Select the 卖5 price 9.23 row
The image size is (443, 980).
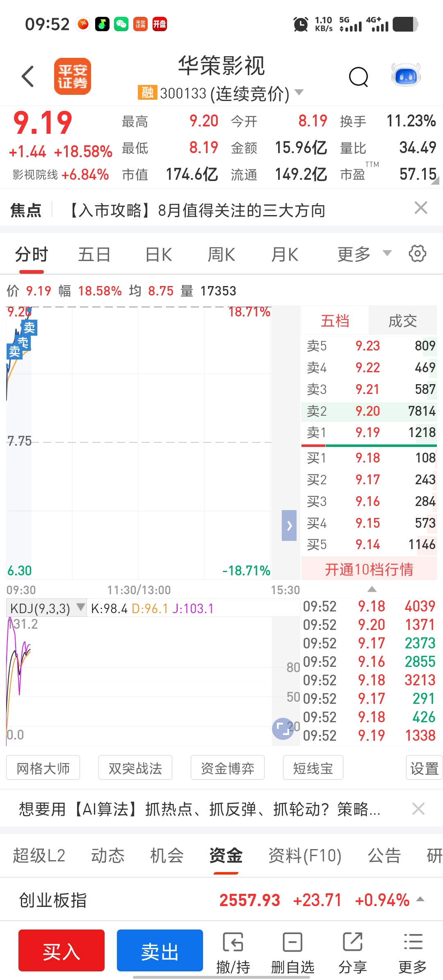tap(369, 346)
